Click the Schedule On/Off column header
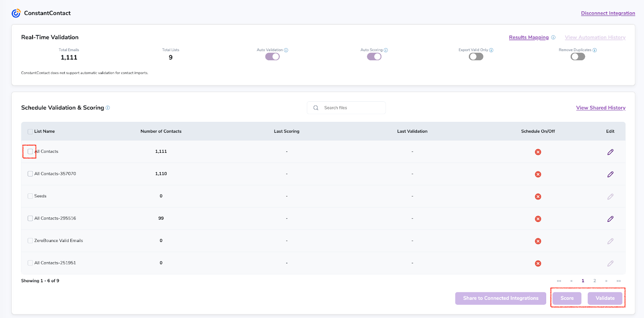The width and height of the screenshot is (644, 318). point(538,131)
